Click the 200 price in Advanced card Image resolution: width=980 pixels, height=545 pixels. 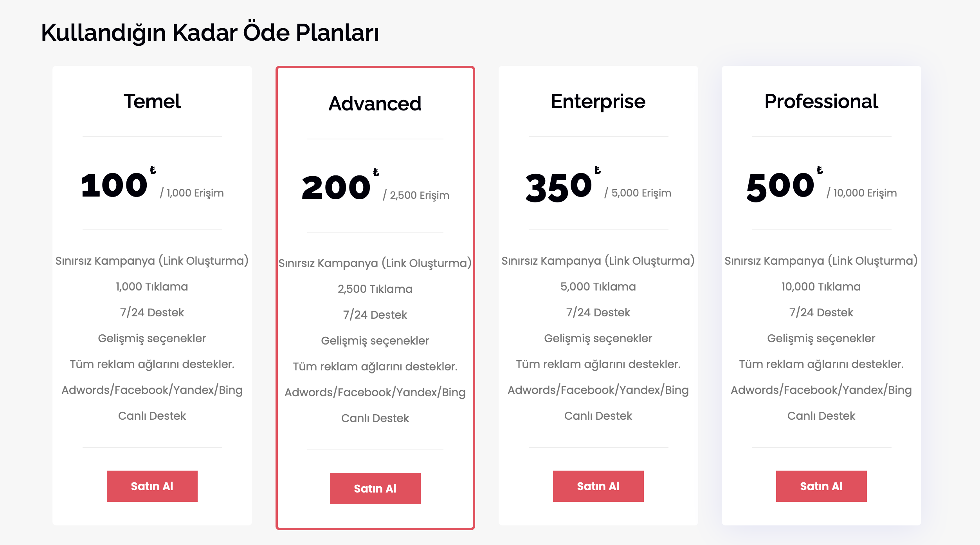pos(336,188)
